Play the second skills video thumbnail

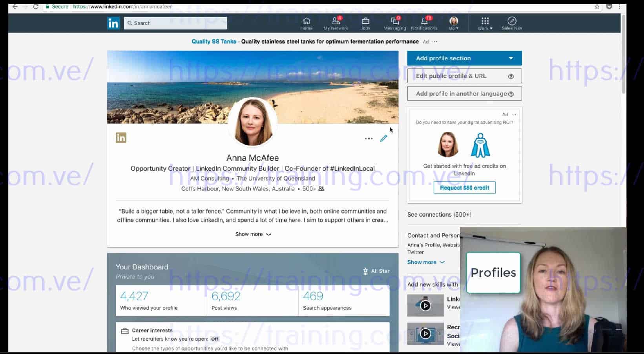click(425, 334)
